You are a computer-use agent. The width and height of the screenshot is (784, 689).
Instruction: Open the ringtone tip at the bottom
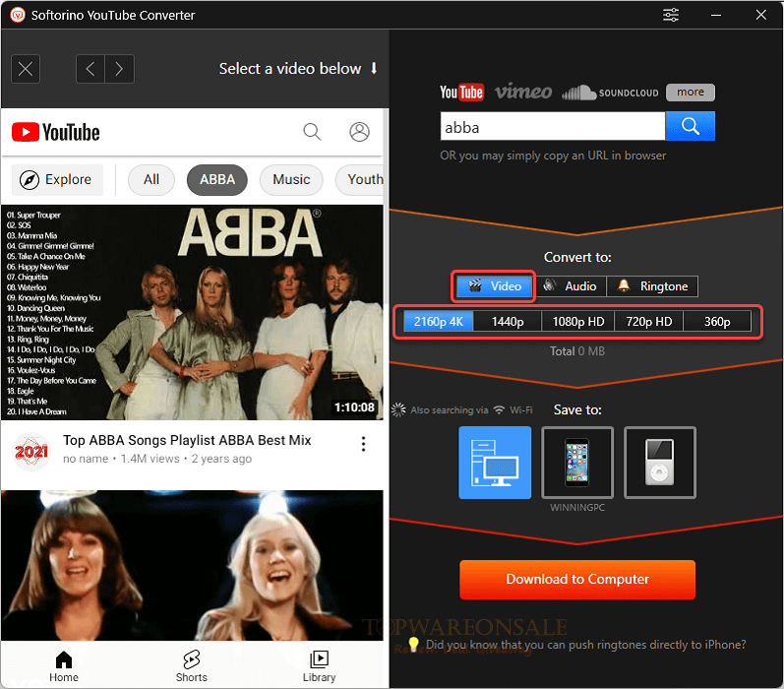[578, 645]
